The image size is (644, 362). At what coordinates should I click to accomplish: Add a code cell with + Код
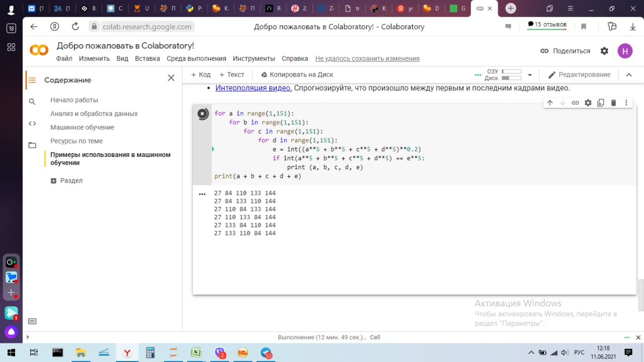pos(201,75)
